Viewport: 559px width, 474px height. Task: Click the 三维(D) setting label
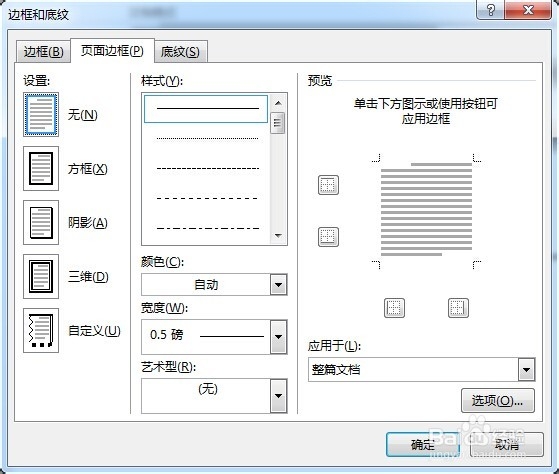88,277
